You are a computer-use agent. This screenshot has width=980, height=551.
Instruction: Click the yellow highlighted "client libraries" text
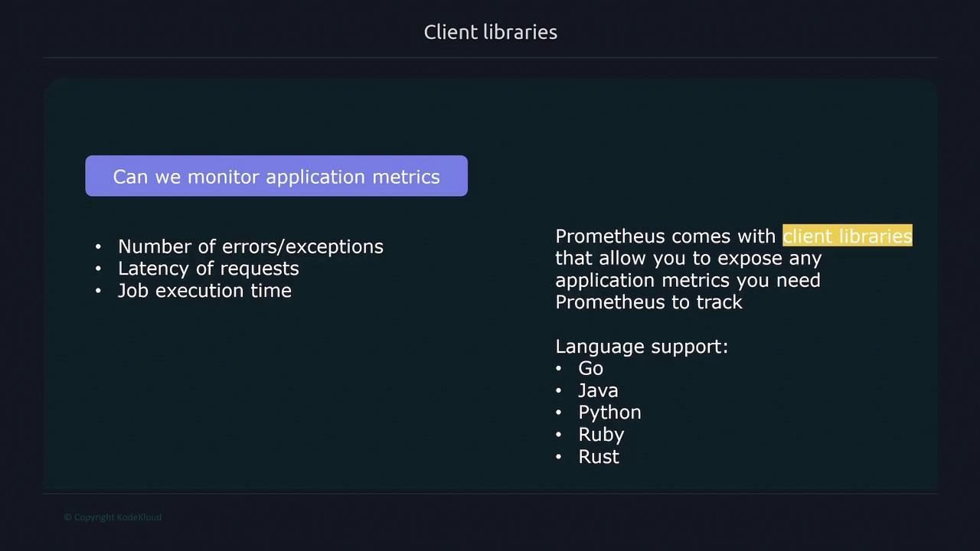tap(847, 236)
